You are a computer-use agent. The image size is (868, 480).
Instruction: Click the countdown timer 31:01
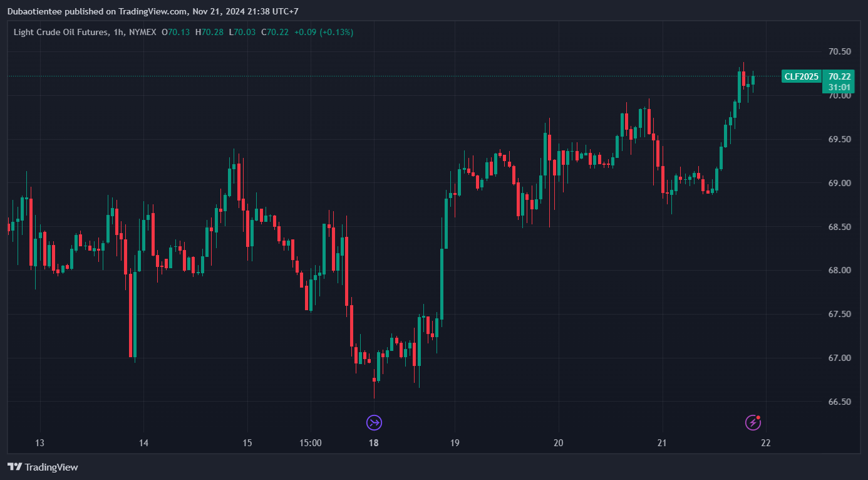[x=839, y=87]
